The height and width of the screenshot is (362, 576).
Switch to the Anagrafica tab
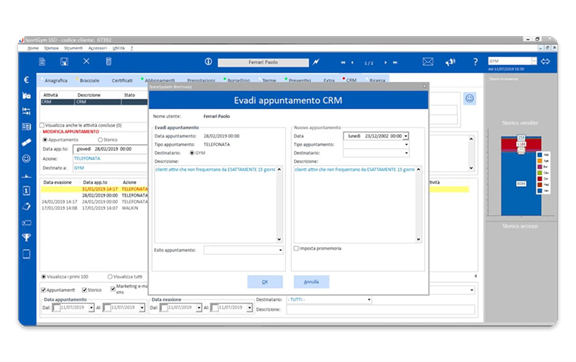(x=56, y=80)
